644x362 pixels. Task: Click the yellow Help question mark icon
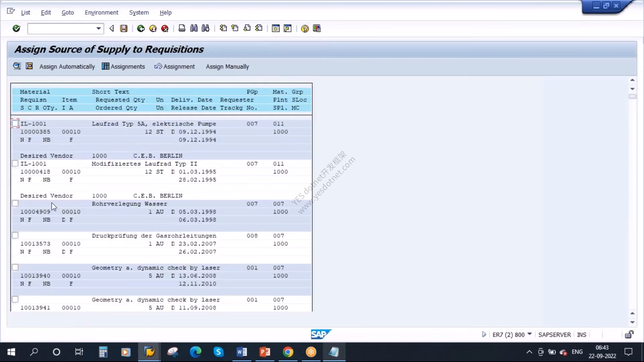tap(305, 28)
